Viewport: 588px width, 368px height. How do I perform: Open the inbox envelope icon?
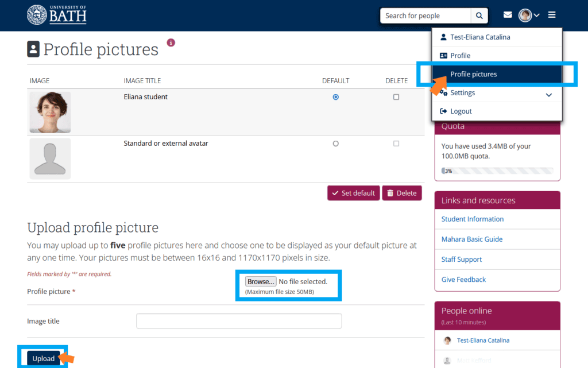pos(508,15)
